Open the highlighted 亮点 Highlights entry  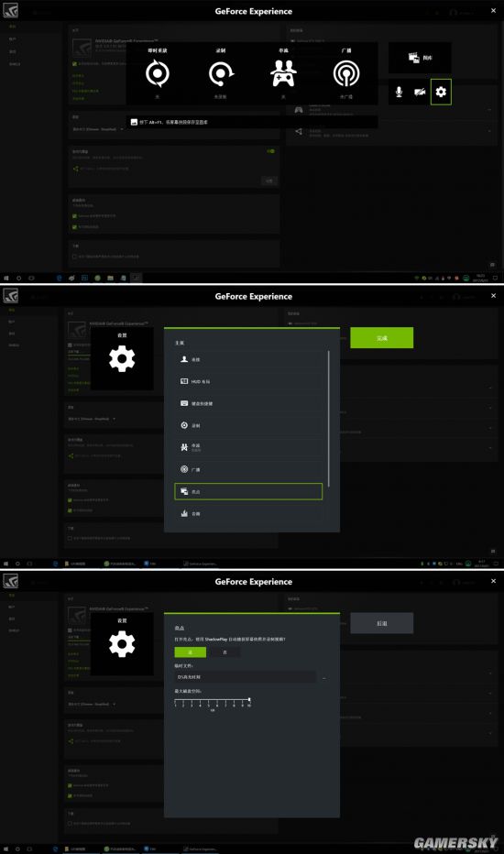248,491
